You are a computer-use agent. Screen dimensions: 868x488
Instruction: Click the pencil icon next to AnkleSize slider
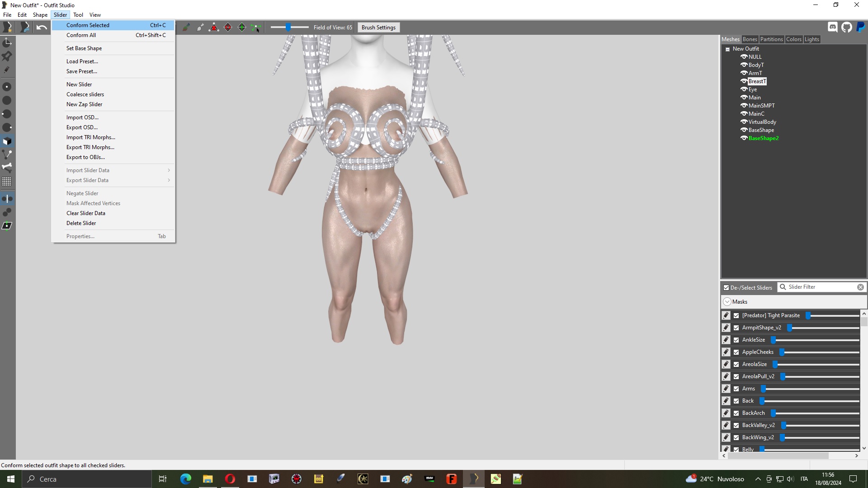tap(726, 340)
